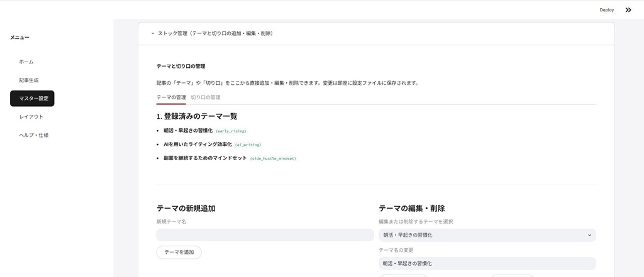Select the マスター設定 menu item

pyautogui.click(x=32, y=99)
